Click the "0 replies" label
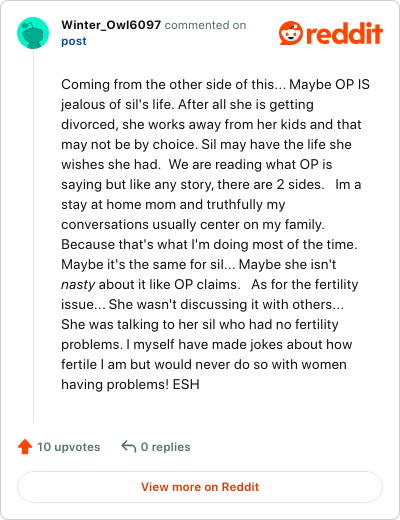Image resolution: width=400 pixels, height=520 pixels. (165, 447)
